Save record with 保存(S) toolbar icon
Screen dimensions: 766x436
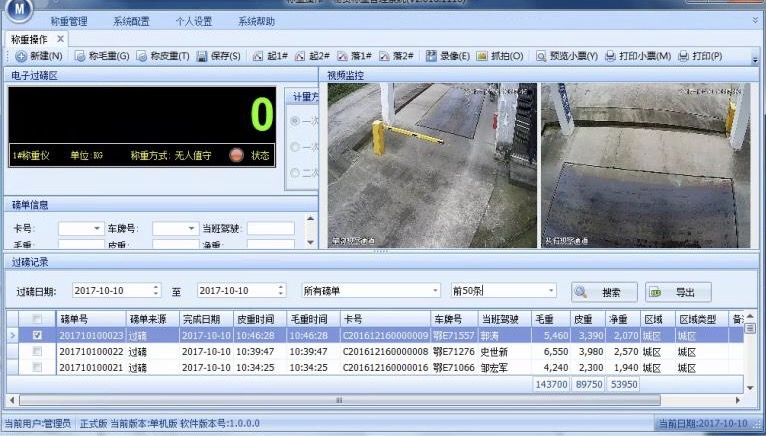point(202,57)
